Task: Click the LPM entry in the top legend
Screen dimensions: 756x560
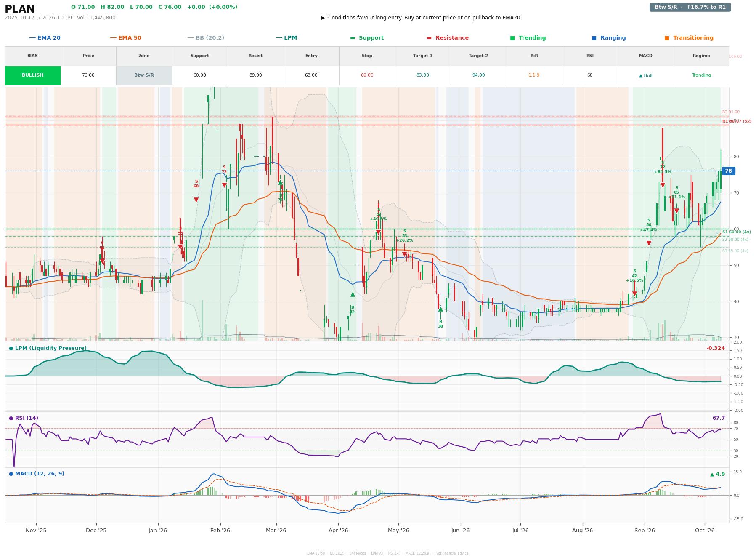Action: click(x=286, y=38)
